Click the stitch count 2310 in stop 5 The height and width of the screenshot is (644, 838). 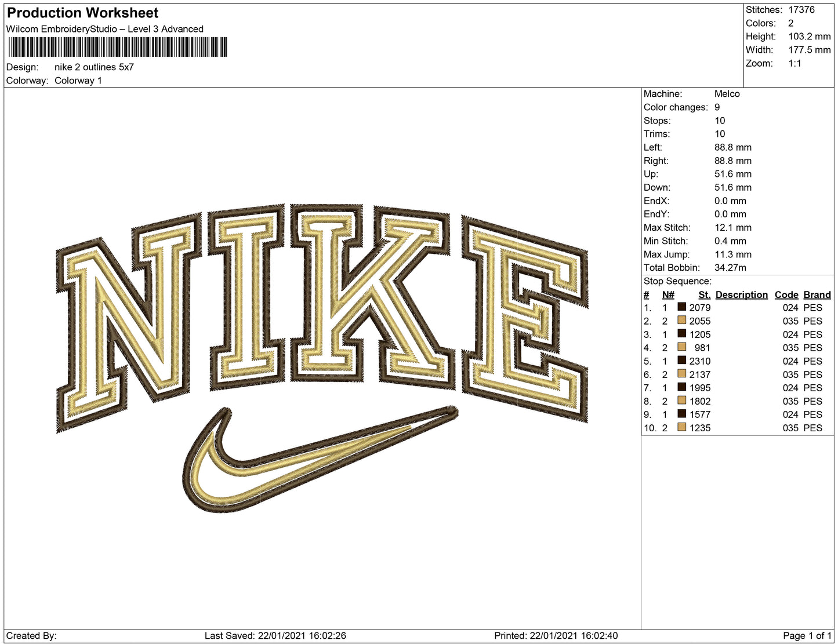(700, 361)
